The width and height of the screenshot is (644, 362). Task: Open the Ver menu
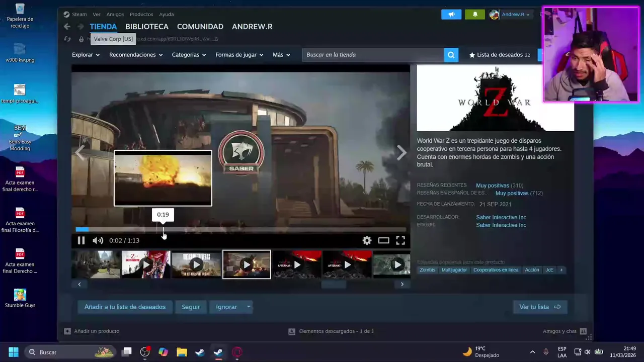(97, 14)
